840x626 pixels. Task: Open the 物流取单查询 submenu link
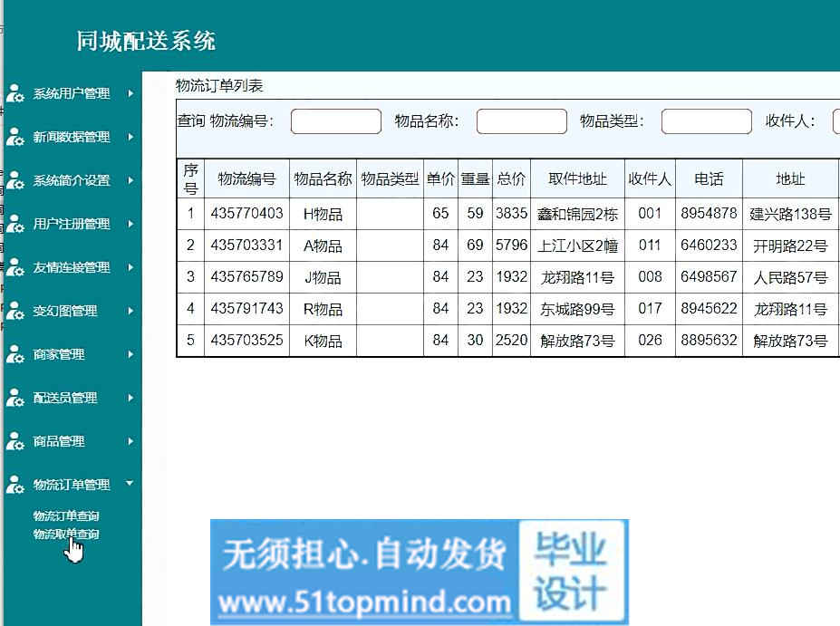66,535
